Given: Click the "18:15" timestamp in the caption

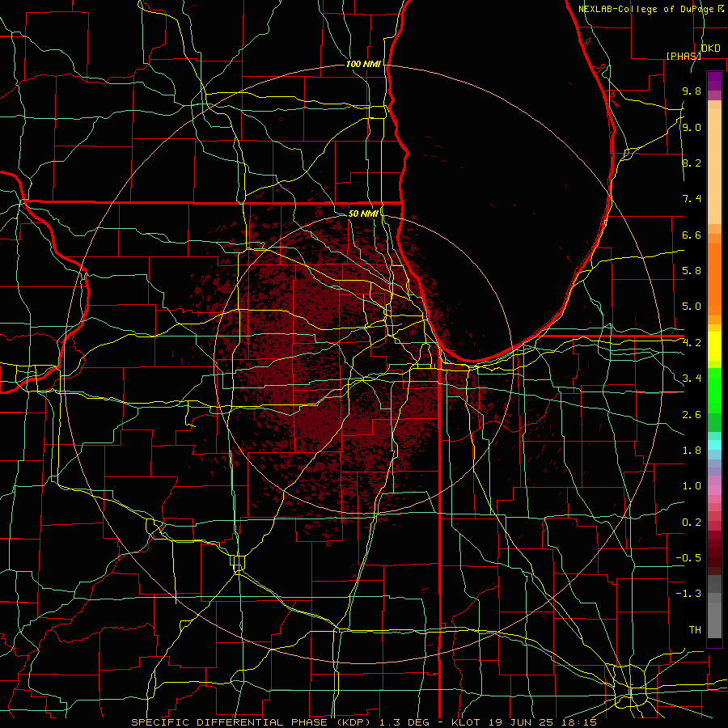Looking at the screenshot, I should [578, 722].
